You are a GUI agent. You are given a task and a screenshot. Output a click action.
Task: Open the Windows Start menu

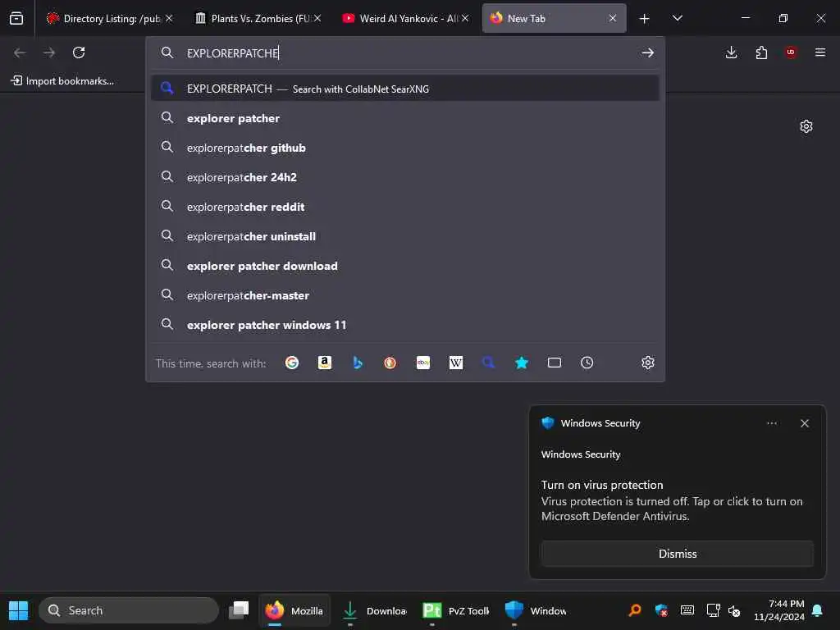click(18, 610)
